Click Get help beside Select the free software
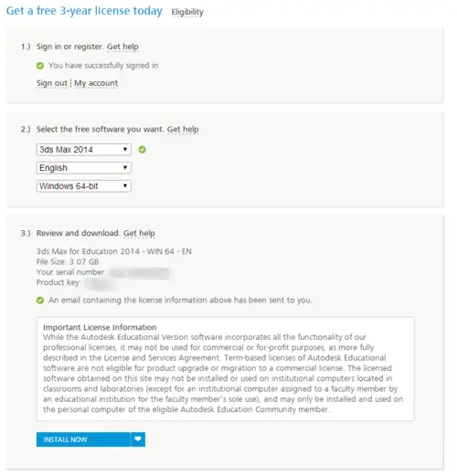 point(183,129)
